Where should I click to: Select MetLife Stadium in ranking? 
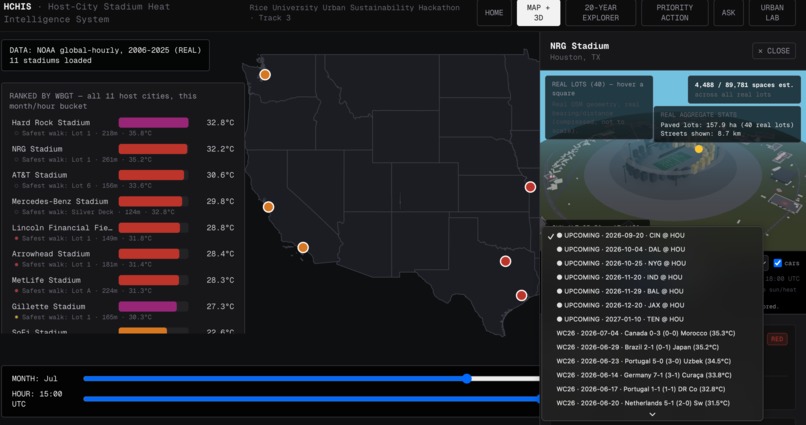coord(123,285)
